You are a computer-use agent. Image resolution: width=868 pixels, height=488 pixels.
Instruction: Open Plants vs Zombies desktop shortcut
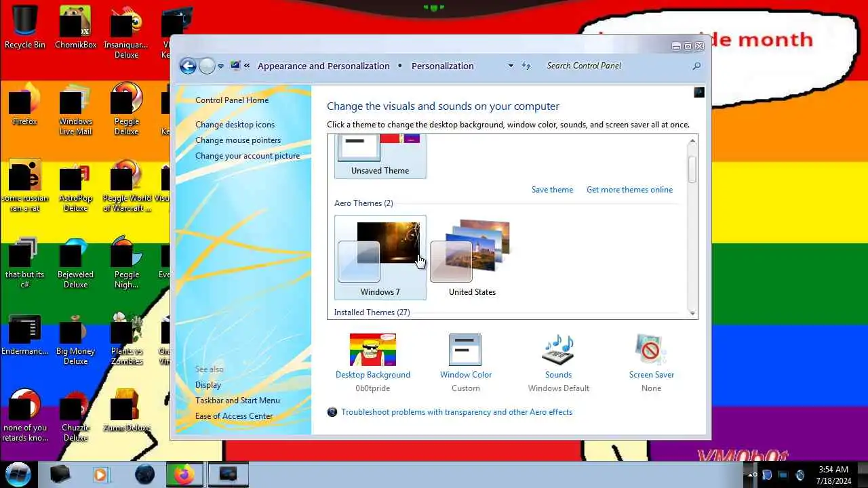tap(126, 339)
